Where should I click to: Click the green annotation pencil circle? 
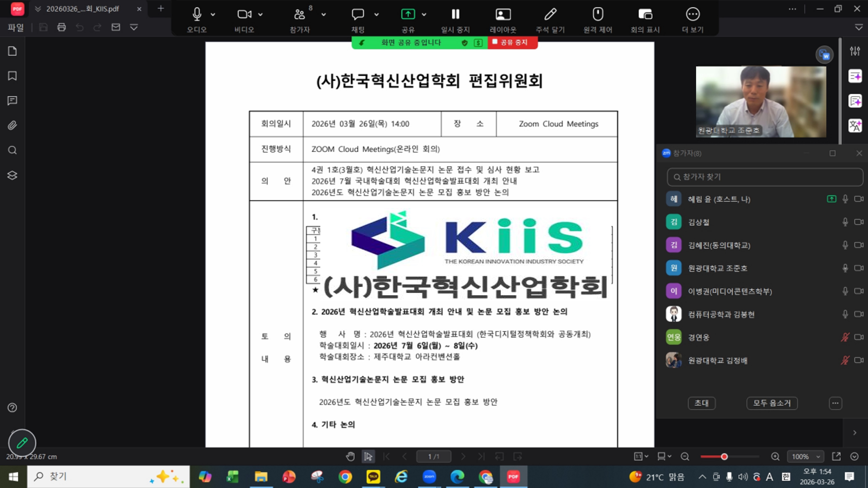tap(22, 443)
